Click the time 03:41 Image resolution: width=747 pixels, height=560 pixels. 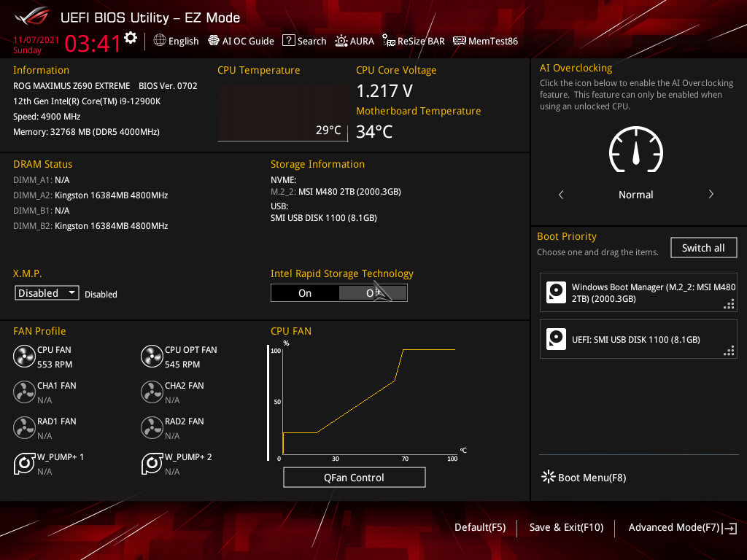[93, 43]
